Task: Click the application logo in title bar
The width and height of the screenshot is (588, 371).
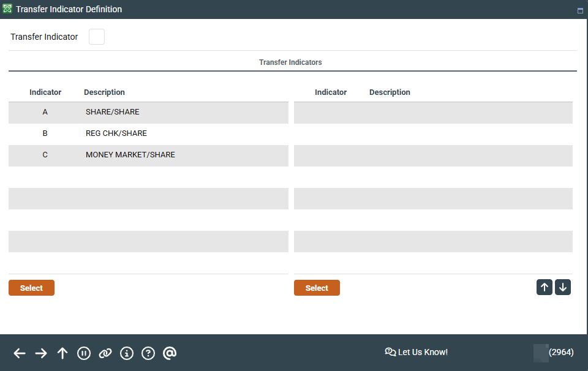Action: pyautogui.click(x=8, y=9)
